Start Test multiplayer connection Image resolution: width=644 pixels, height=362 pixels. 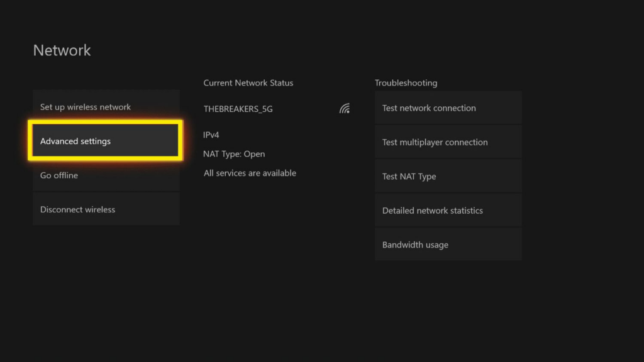[448, 142]
